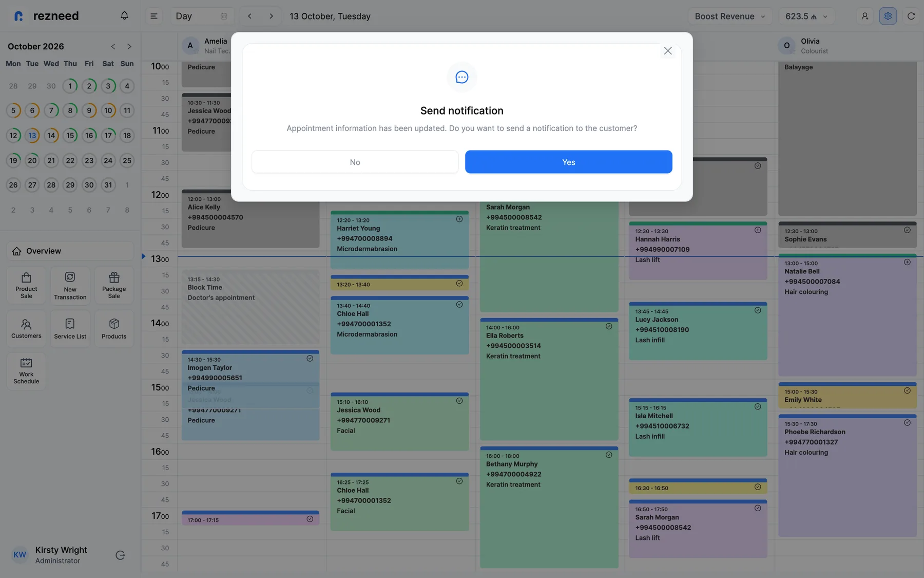Open Service List
Screen dimensions: 924x578
pos(70,329)
